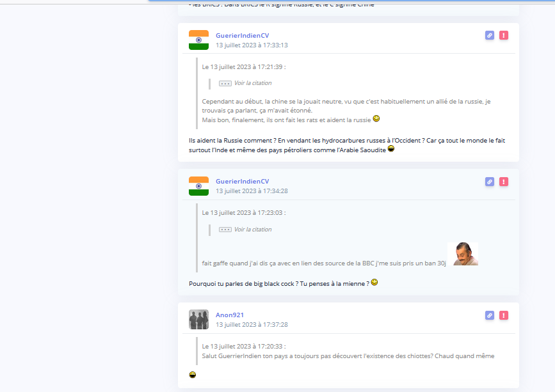Copy permalink of the 17:34:28 post
Screen dimensions: 555x392
tap(490, 182)
